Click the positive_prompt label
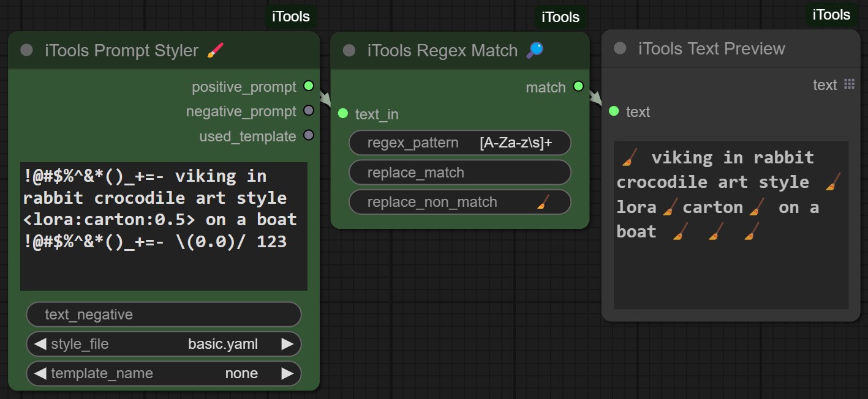The width and height of the screenshot is (868, 399). point(244,87)
